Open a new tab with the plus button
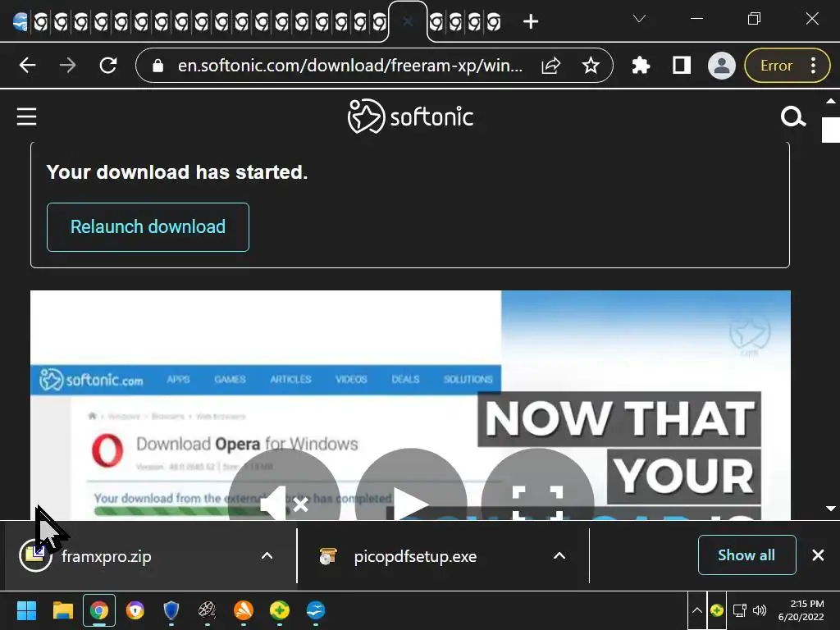Screen dimensions: 840x630 click(531, 21)
